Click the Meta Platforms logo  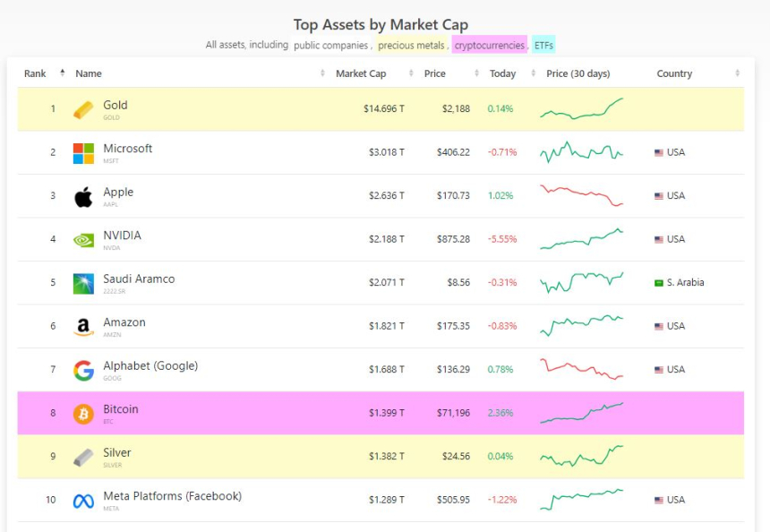click(x=83, y=502)
